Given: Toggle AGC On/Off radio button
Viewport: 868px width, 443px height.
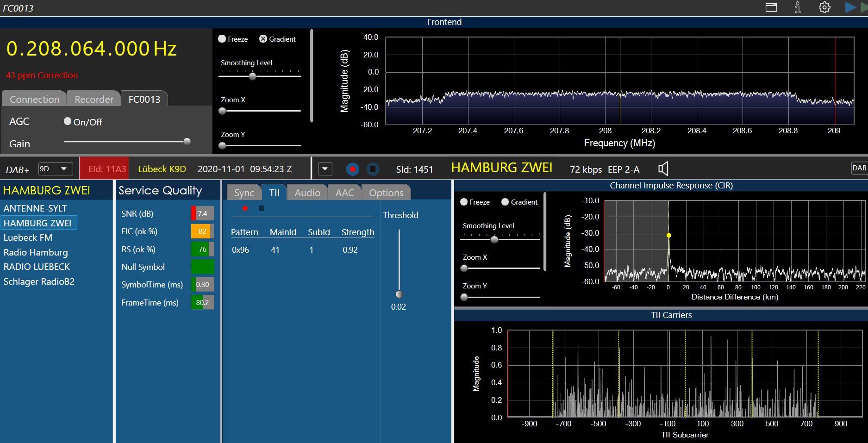Looking at the screenshot, I should tap(68, 121).
